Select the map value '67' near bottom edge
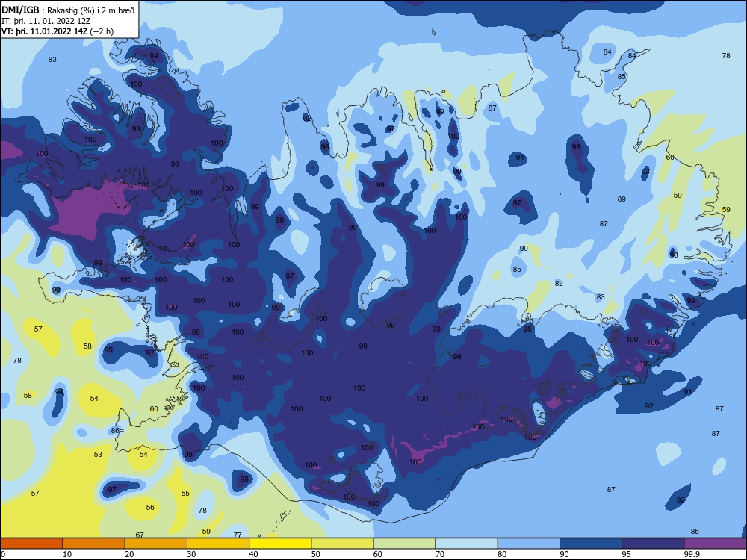The height and width of the screenshot is (560, 747). tap(140, 535)
